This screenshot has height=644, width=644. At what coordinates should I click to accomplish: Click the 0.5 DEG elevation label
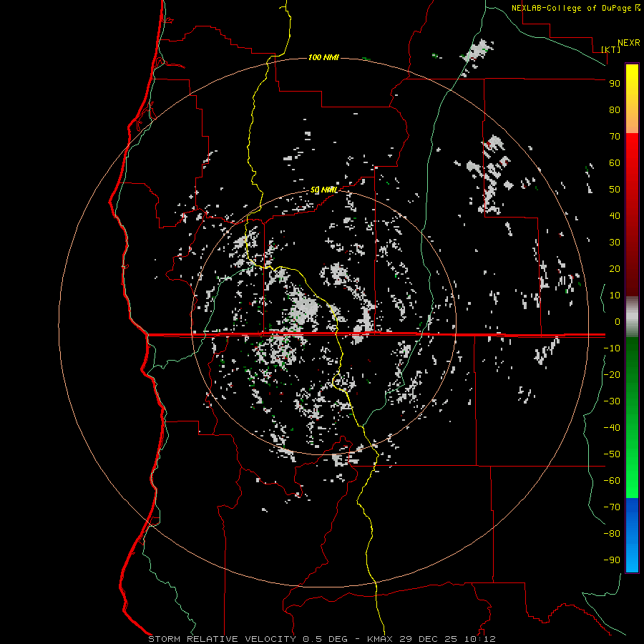[326, 639]
